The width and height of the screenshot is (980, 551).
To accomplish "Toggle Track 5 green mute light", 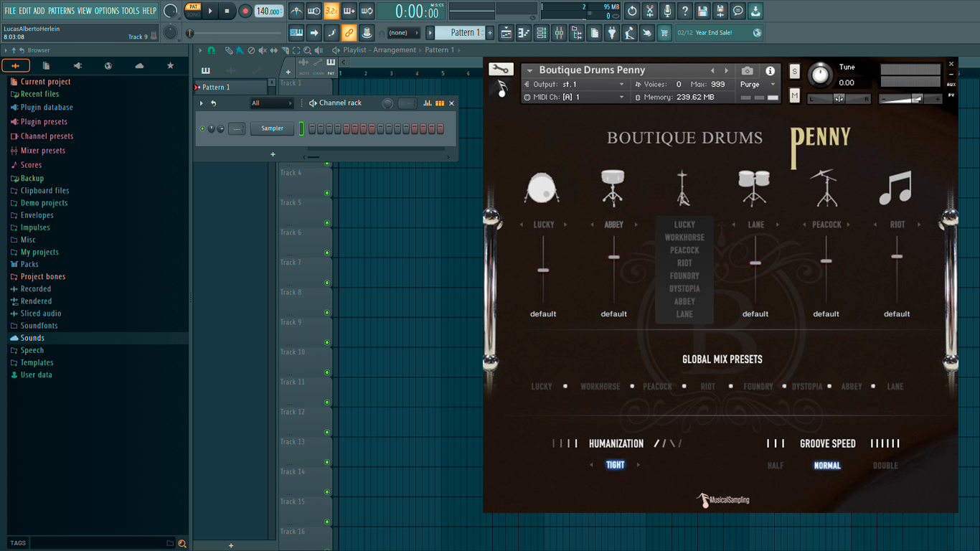I will (327, 223).
